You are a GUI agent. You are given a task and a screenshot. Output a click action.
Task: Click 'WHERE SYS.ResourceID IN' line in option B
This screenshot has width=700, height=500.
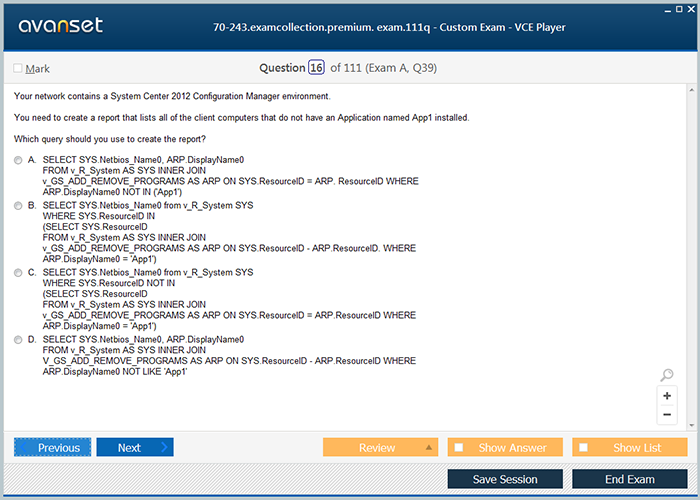pyautogui.click(x=99, y=217)
